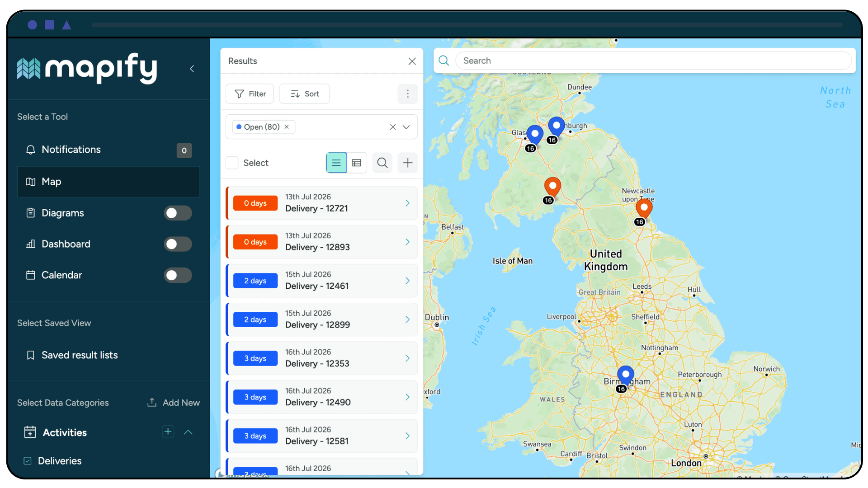Screen dimensions: 868x488
Task: Click the plus icon beside Activities
Action: click(168, 432)
